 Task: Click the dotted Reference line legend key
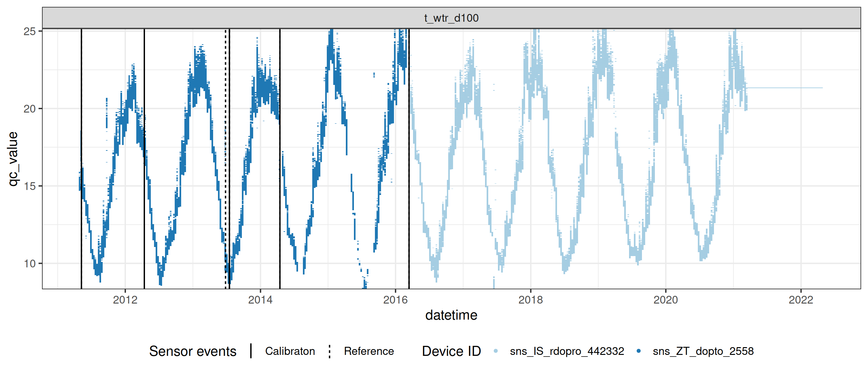330,351
